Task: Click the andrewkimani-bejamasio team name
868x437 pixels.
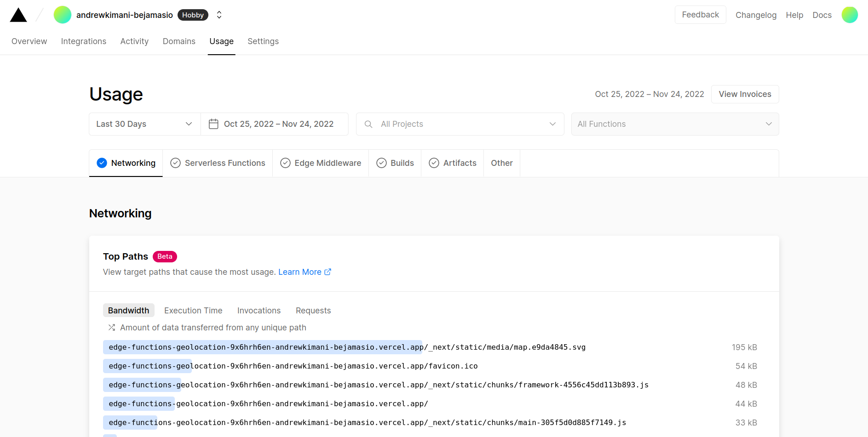Action: (125, 15)
